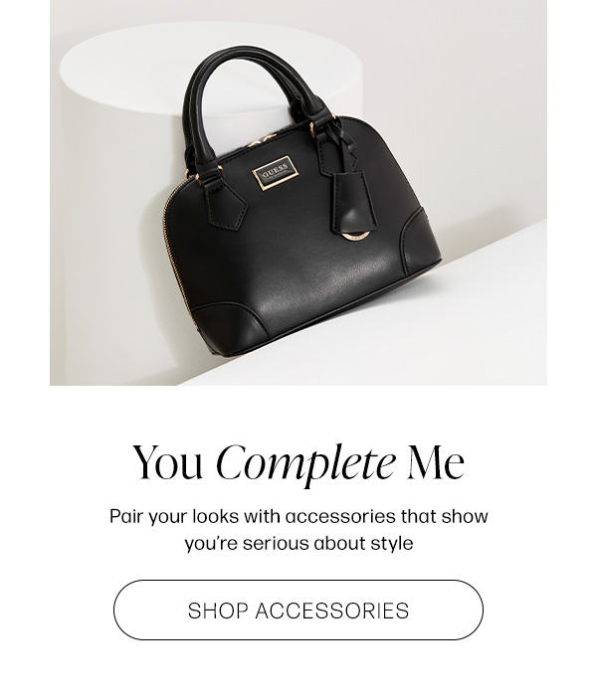Open the black handbag product image
The width and height of the screenshot is (597, 700).
click(298, 193)
